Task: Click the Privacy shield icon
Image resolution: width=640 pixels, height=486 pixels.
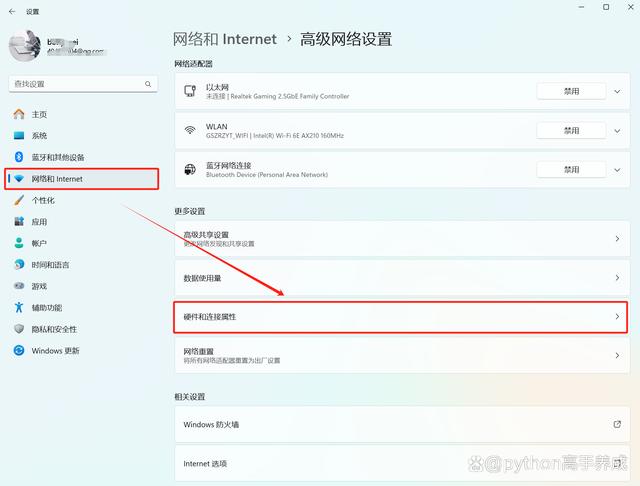Action: tap(19, 329)
